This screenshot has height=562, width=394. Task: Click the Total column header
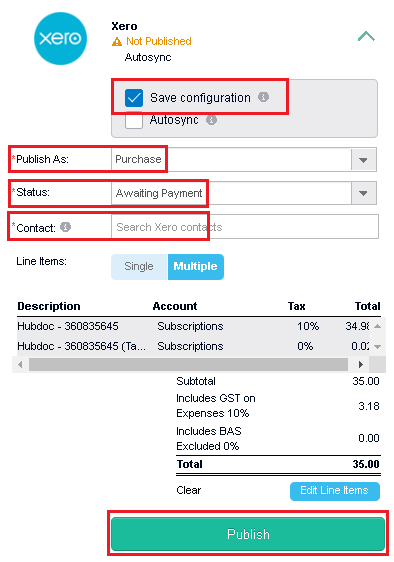tap(367, 306)
